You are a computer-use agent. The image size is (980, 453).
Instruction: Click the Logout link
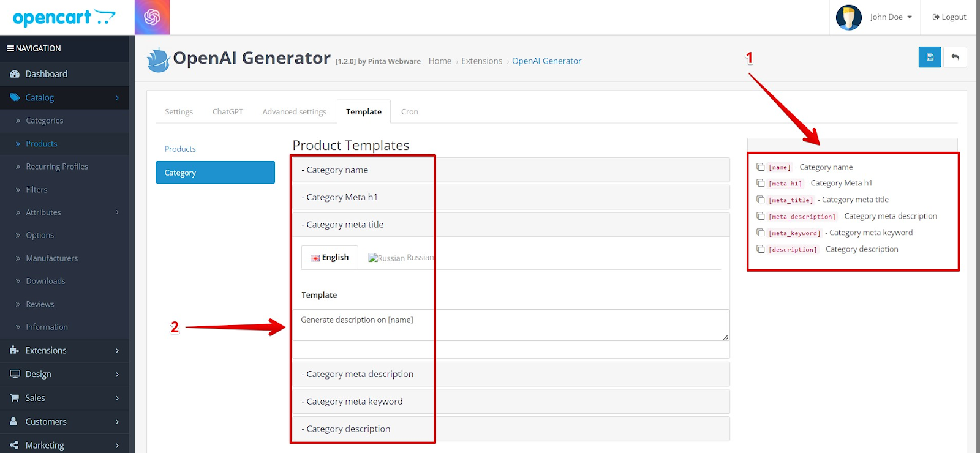coord(949,17)
